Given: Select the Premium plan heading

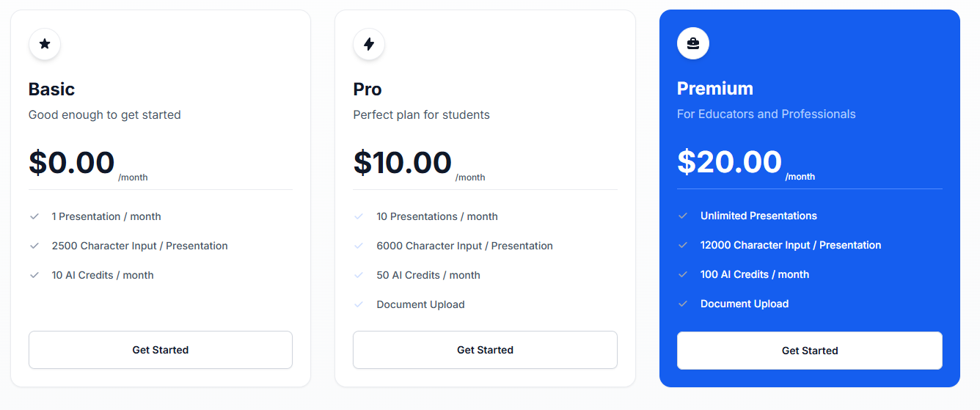Looking at the screenshot, I should point(715,89).
